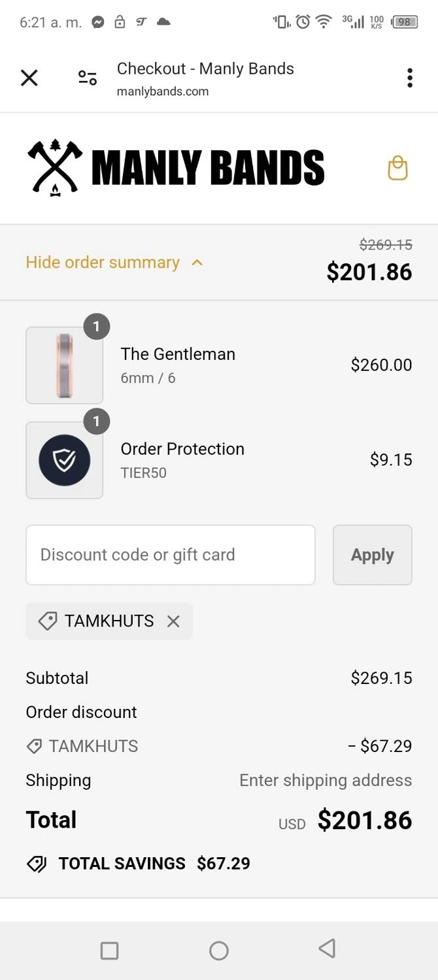438x980 pixels.
Task: Focus the discount code or gift card field
Action: pos(170,555)
